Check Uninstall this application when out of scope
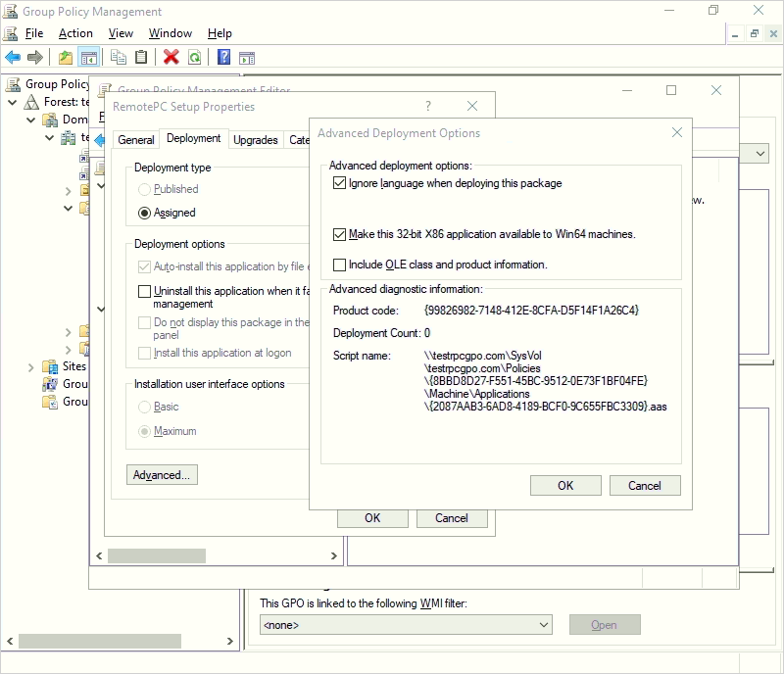The height and width of the screenshot is (674, 784). coord(145,291)
